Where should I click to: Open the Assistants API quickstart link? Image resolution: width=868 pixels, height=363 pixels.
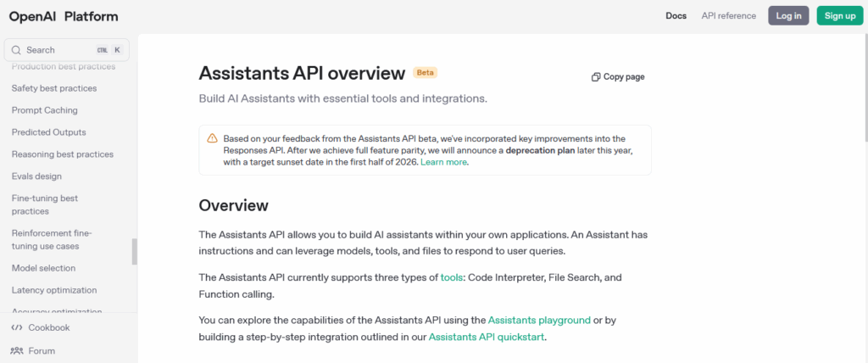point(487,337)
